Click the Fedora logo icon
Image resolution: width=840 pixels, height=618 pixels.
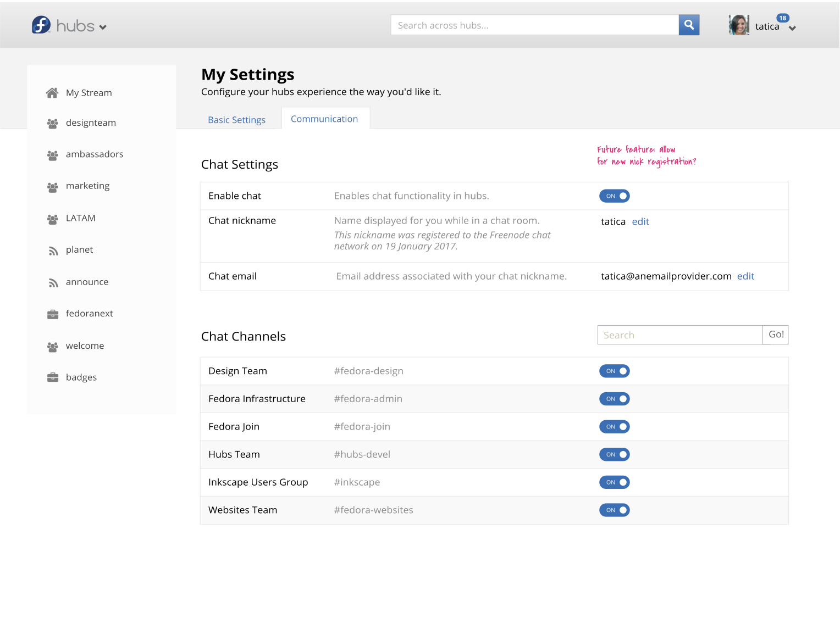(x=41, y=25)
